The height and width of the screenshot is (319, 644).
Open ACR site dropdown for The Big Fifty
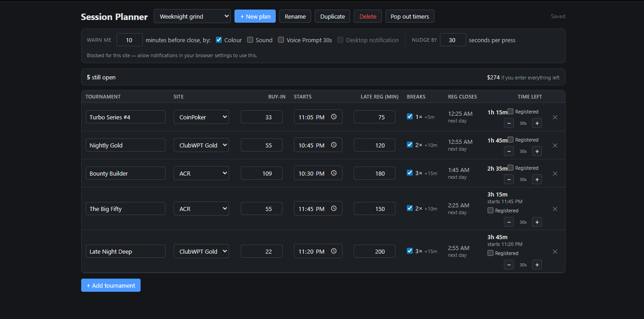(x=201, y=209)
